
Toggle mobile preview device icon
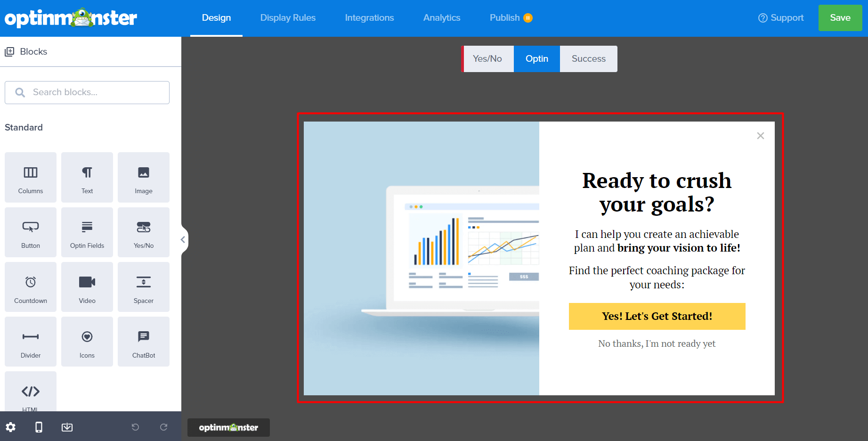pyautogui.click(x=39, y=427)
